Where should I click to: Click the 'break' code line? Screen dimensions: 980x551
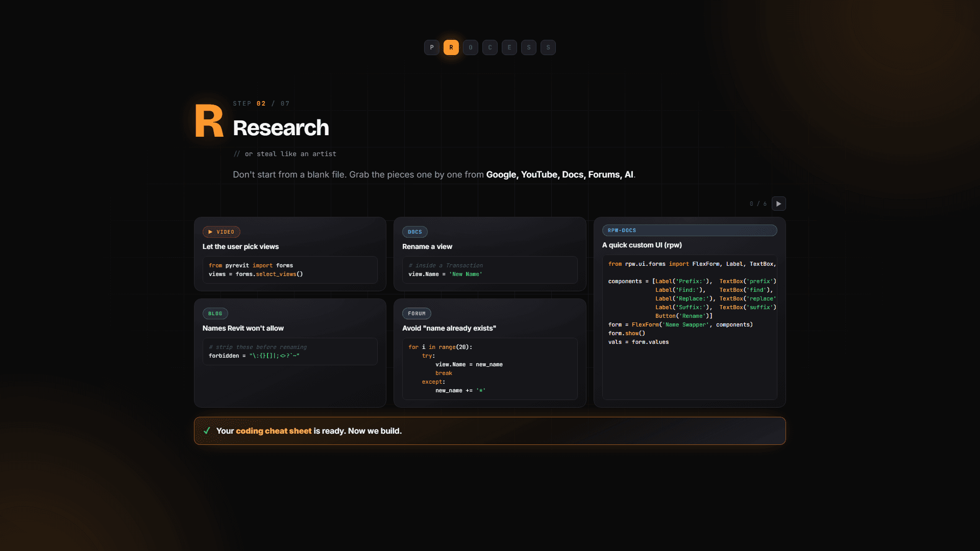[444, 373]
